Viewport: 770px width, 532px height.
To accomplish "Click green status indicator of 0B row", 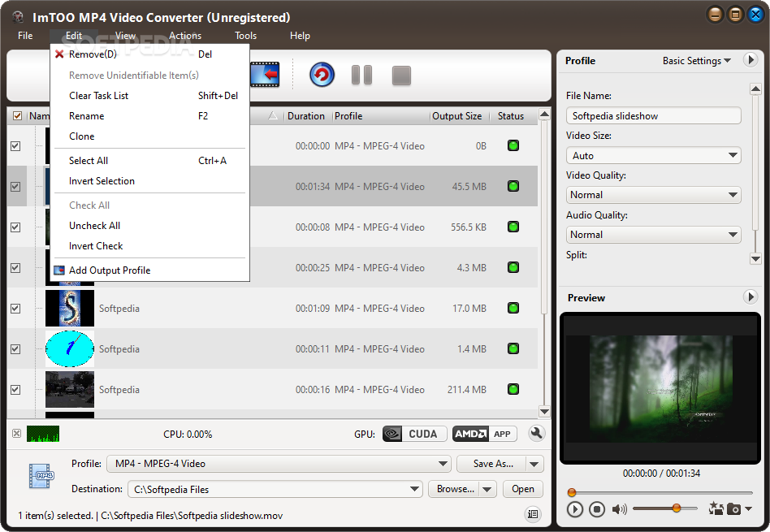I will [513, 145].
